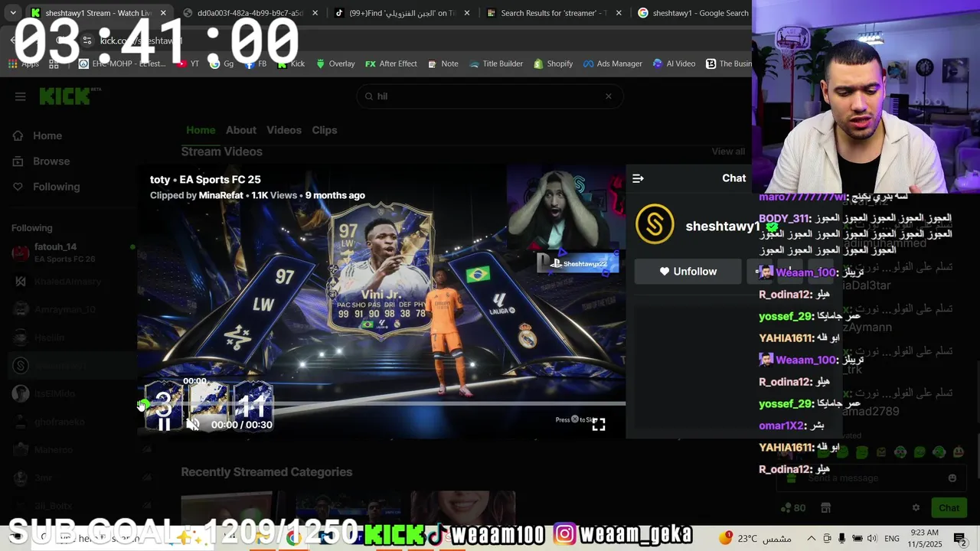Open Note bookmark
980x551 pixels.
pos(443,64)
